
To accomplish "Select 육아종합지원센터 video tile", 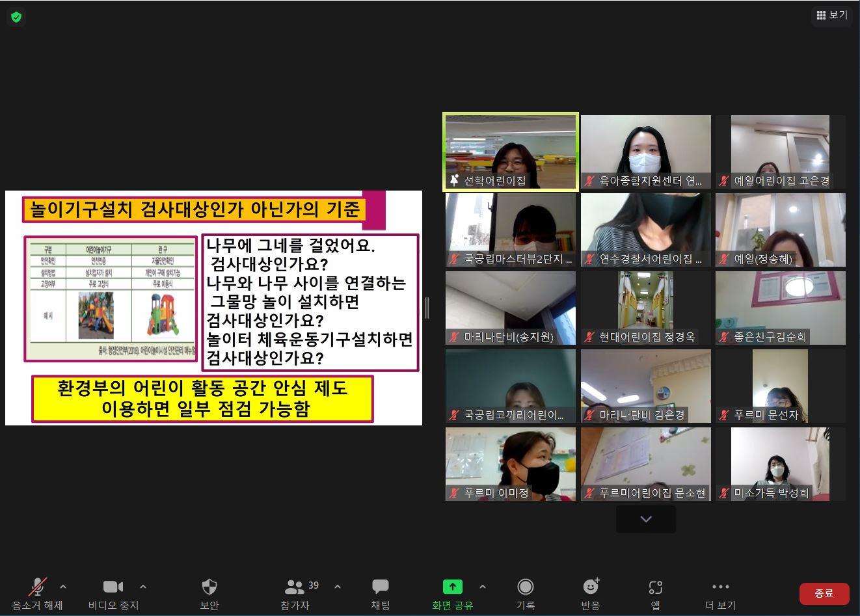I will coord(646,152).
